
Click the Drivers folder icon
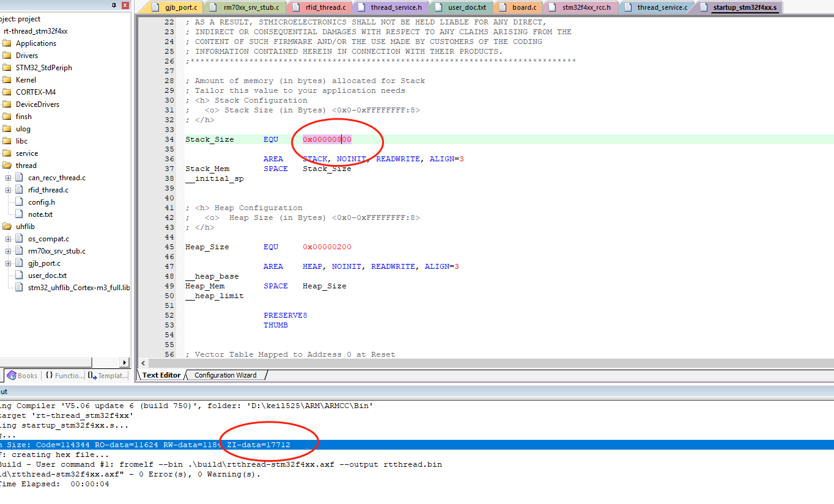coord(7,56)
